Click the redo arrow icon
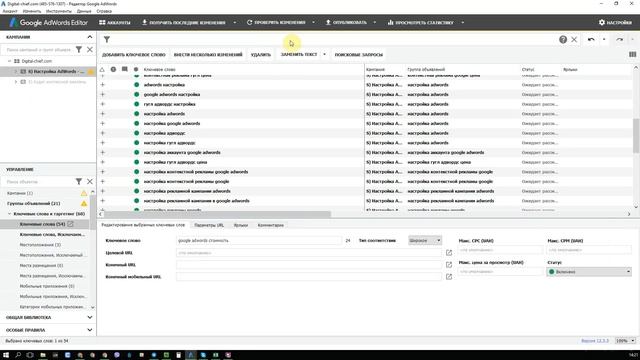640x360 pixels. (620, 40)
